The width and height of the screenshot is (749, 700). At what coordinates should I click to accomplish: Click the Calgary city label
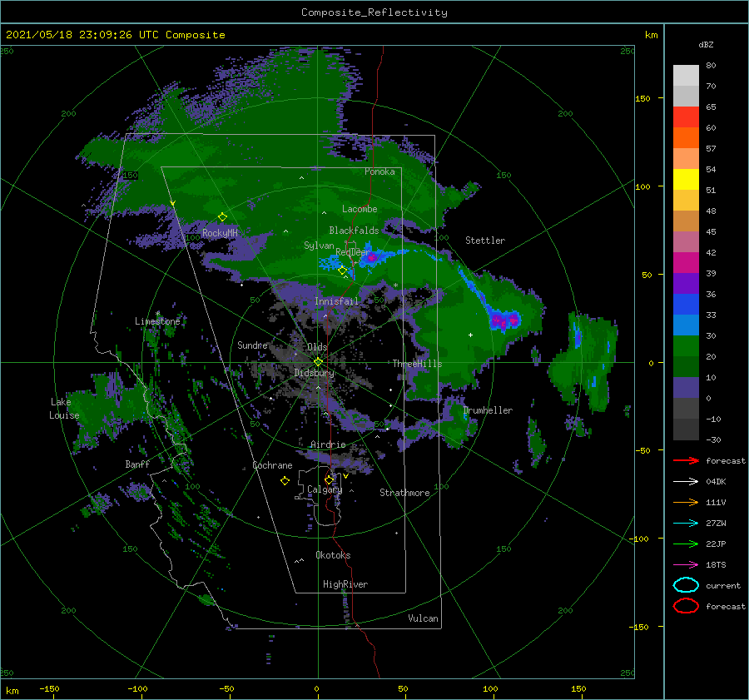coord(325,489)
